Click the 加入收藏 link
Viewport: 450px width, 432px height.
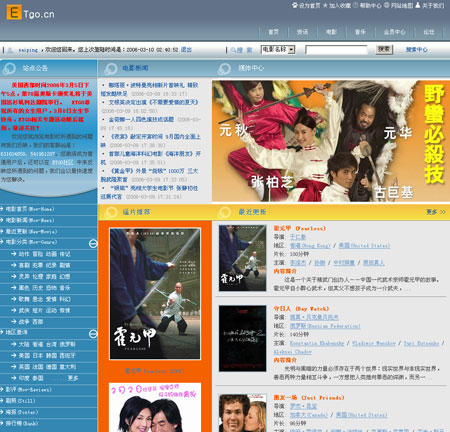(340, 5)
